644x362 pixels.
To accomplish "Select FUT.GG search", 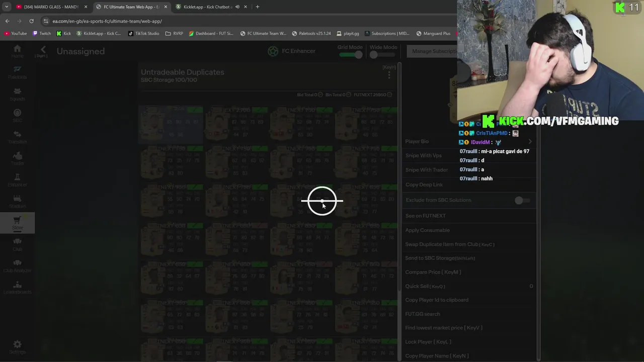I will 469,314.
